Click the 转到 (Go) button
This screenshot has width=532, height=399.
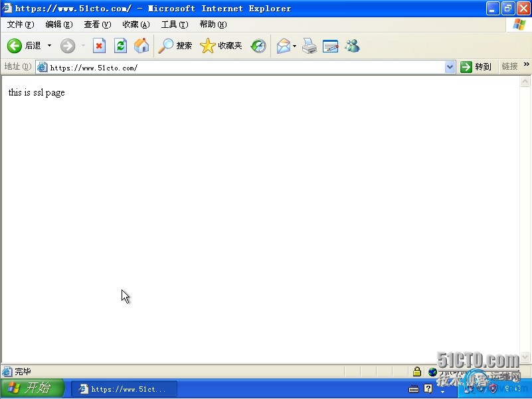tap(476, 67)
